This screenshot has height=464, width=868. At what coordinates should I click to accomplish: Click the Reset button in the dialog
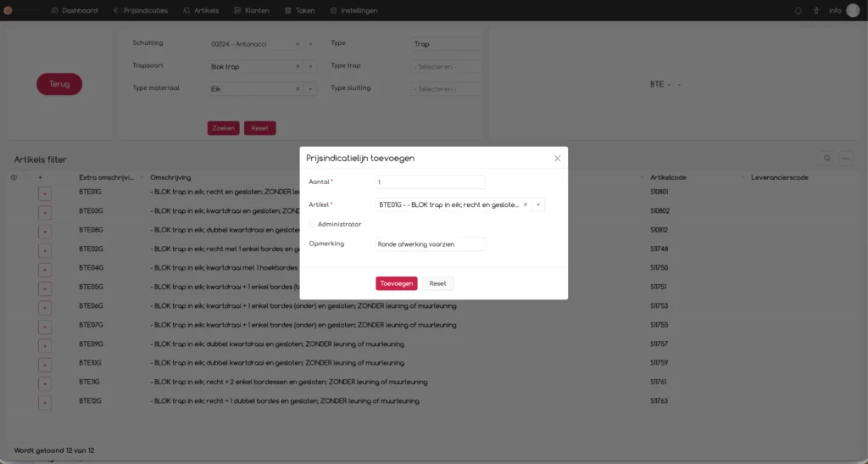pos(437,283)
